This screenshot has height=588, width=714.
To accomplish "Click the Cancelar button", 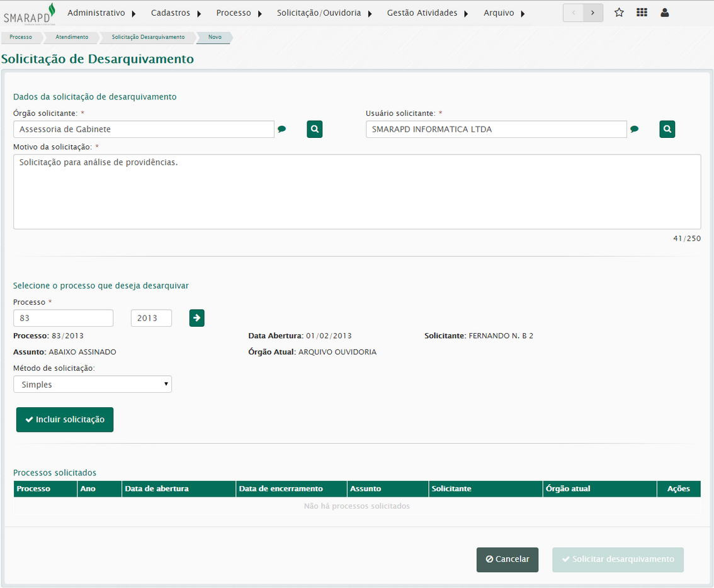I will pos(507,559).
